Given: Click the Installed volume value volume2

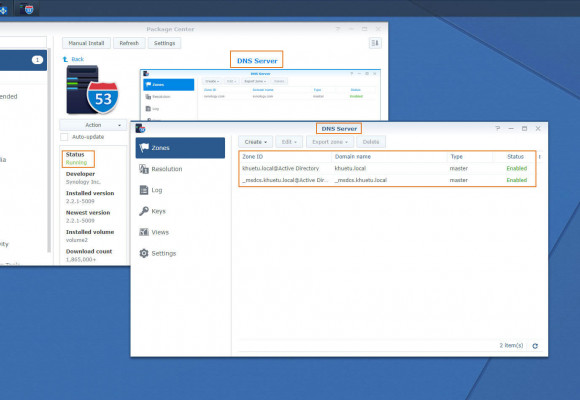Looking at the screenshot, I should point(77,240).
